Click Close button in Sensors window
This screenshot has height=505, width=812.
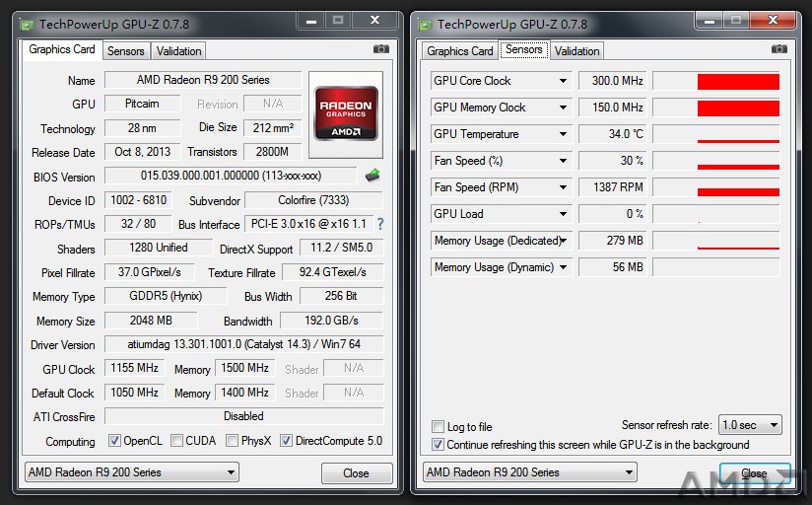point(755,472)
